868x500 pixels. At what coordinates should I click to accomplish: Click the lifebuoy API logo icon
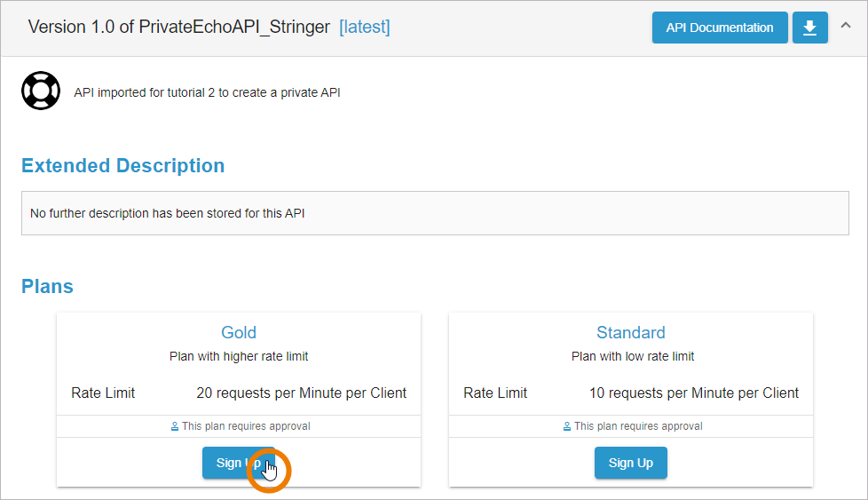pos(41,91)
